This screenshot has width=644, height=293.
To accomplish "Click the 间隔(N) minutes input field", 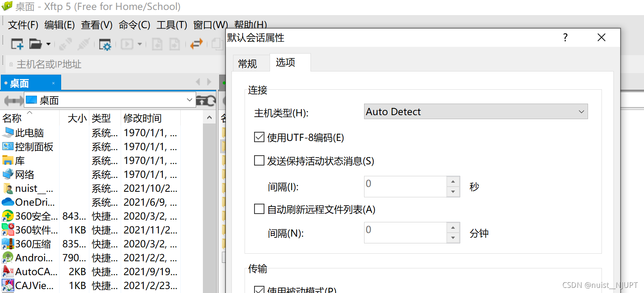I will 405,233.
